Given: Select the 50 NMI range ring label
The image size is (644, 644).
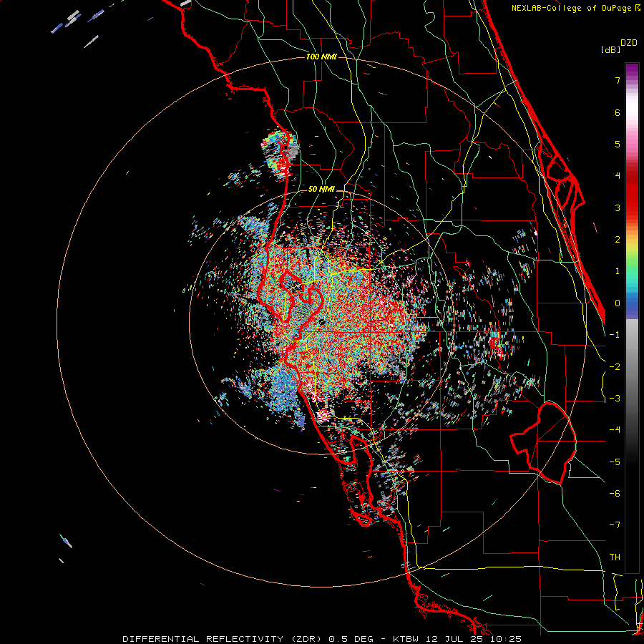Looking at the screenshot, I should tap(321, 189).
